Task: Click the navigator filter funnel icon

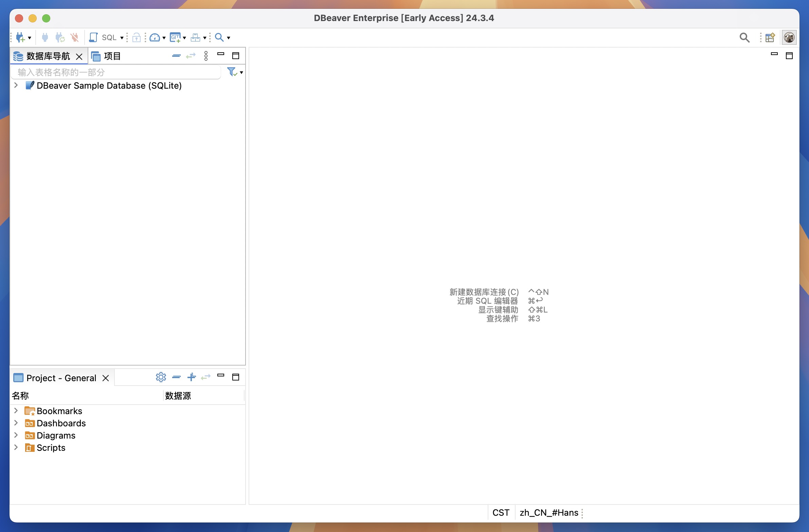Action: [232, 72]
